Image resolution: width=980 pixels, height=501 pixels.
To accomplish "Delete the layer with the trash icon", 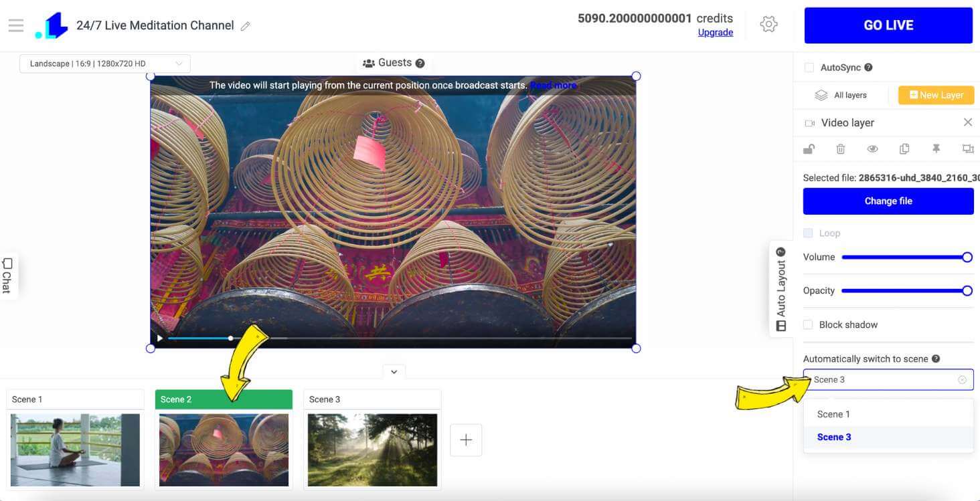I will pos(841,149).
